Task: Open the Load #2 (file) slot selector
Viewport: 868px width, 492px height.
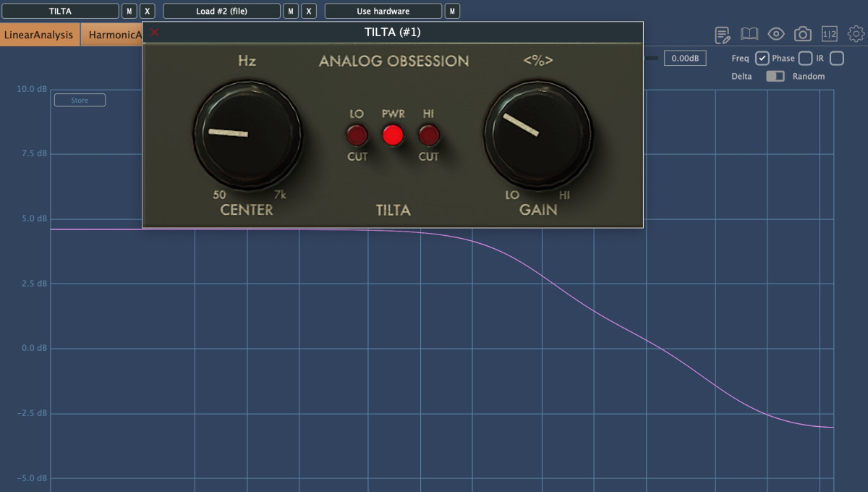Action: (222, 11)
